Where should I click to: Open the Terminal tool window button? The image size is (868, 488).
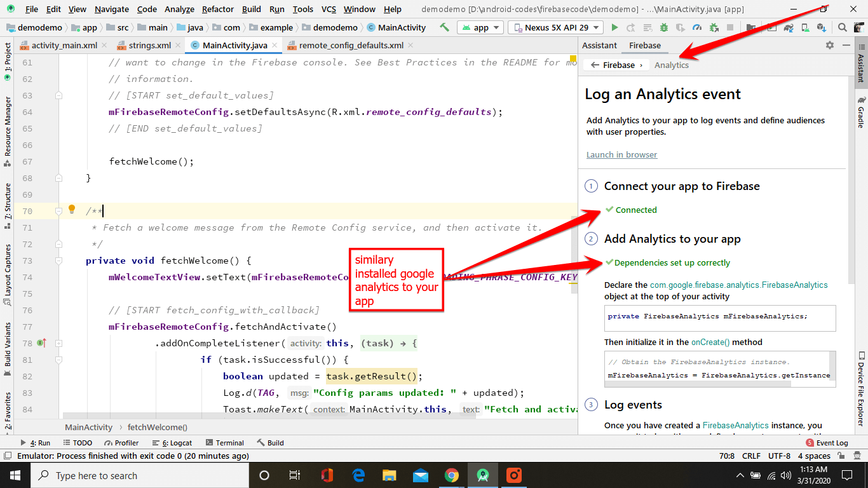point(224,443)
